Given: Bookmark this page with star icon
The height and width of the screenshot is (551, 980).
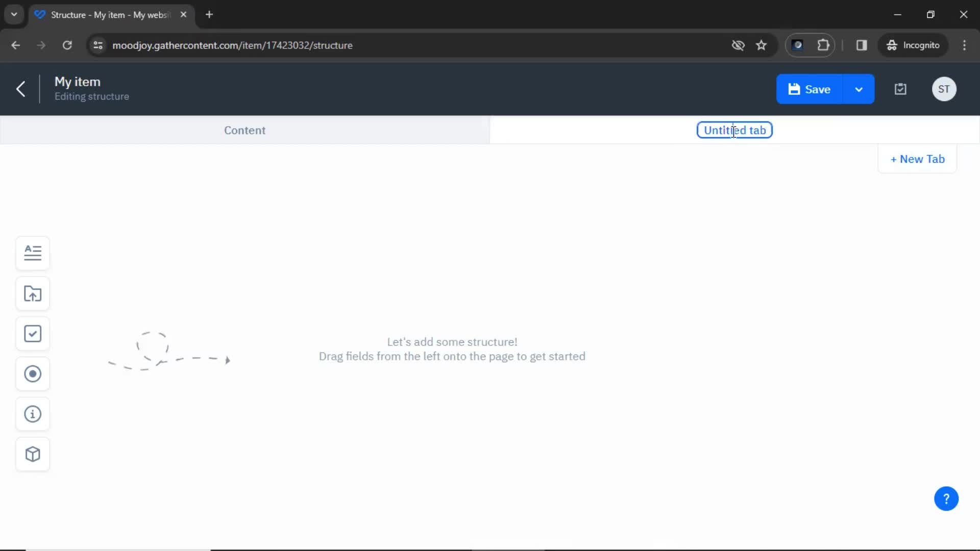Looking at the screenshot, I should point(761,45).
